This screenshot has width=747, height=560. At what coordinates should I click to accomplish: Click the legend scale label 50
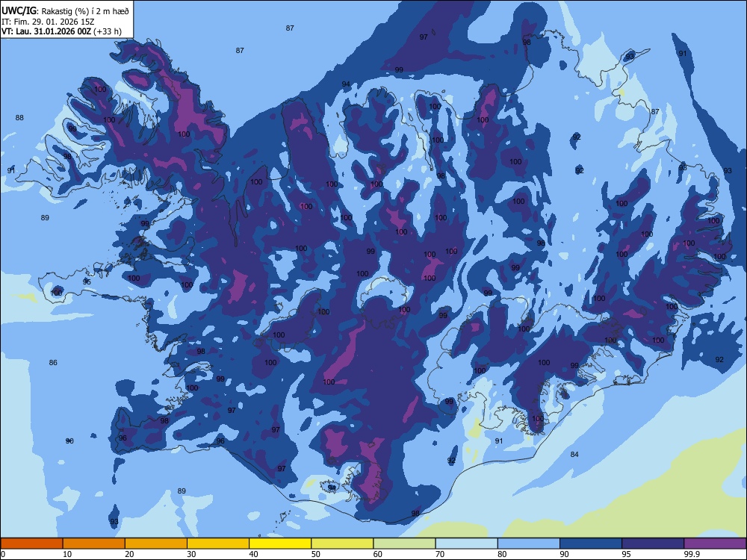tap(316, 554)
